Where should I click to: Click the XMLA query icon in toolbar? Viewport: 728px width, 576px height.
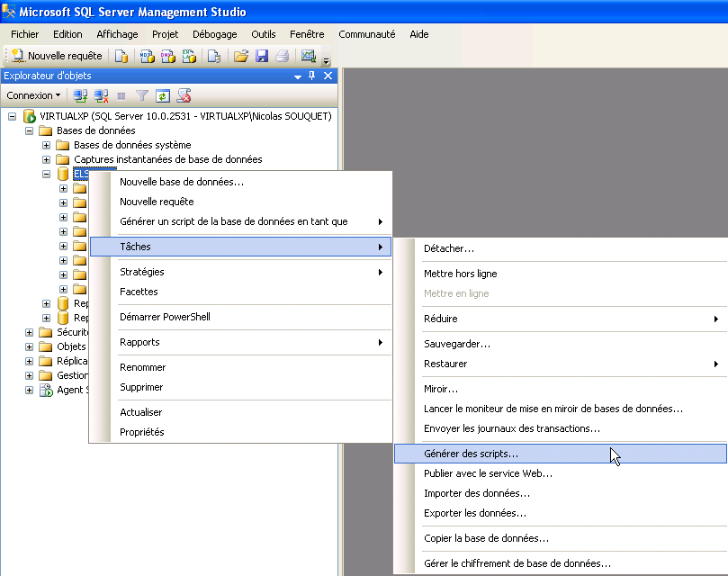click(x=189, y=56)
